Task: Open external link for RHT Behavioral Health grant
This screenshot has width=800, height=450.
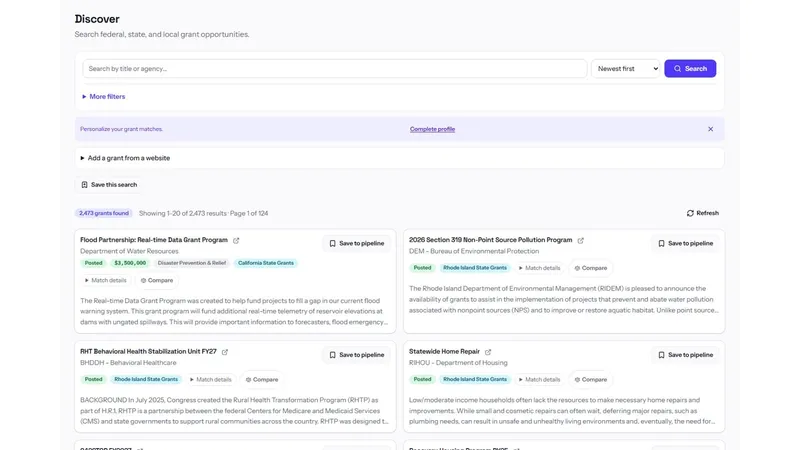Action: point(225,352)
